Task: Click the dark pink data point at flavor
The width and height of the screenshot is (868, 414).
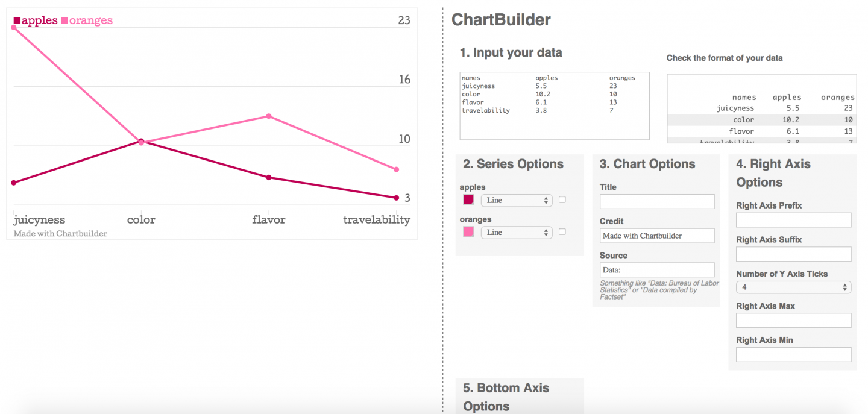Action: click(x=269, y=177)
